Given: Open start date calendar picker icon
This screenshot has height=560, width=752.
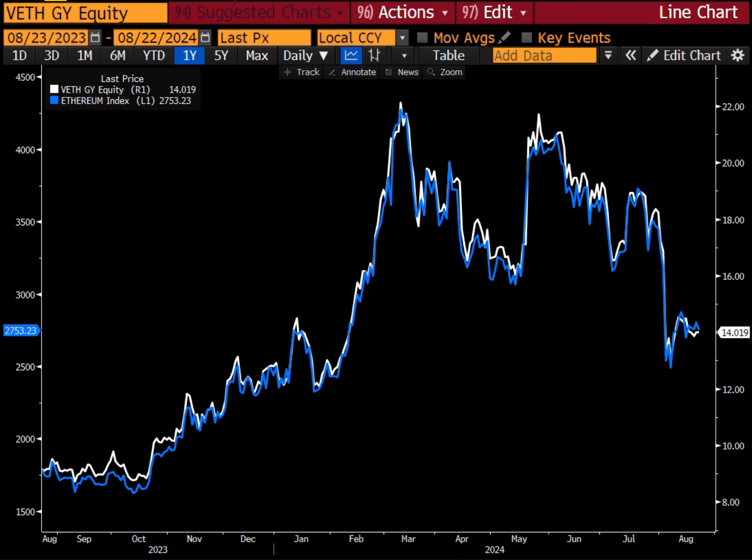Looking at the screenshot, I should 95,38.
